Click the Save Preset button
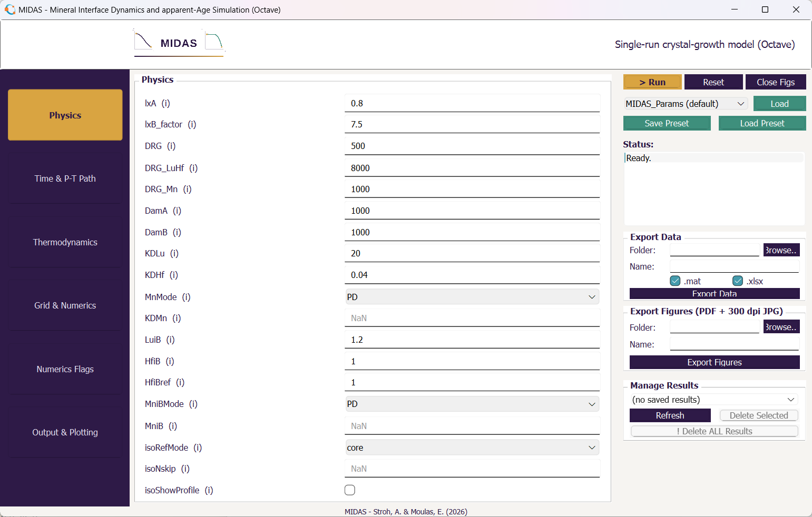This screenshot has width=812, height=517. pyautogui.click(x=667, y=123)
